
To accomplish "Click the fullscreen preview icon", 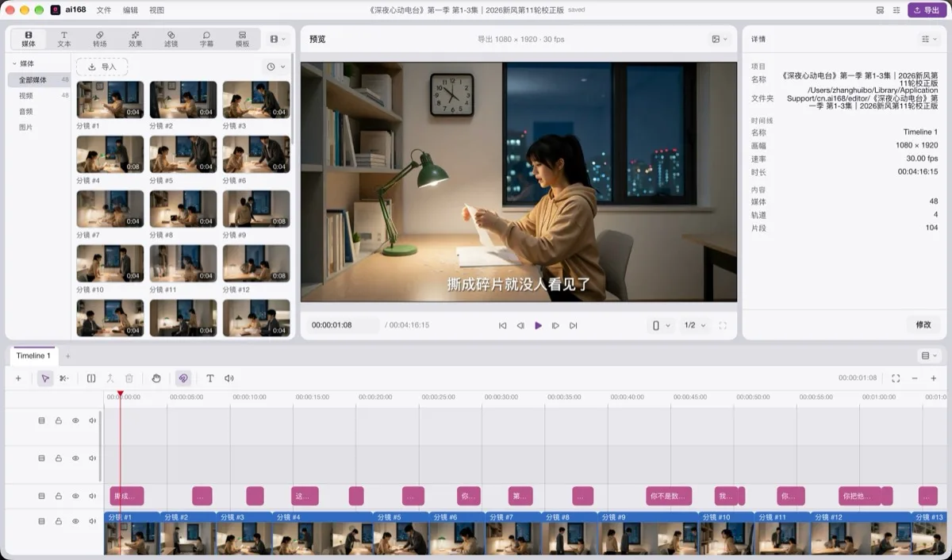I will pos(723,325).
